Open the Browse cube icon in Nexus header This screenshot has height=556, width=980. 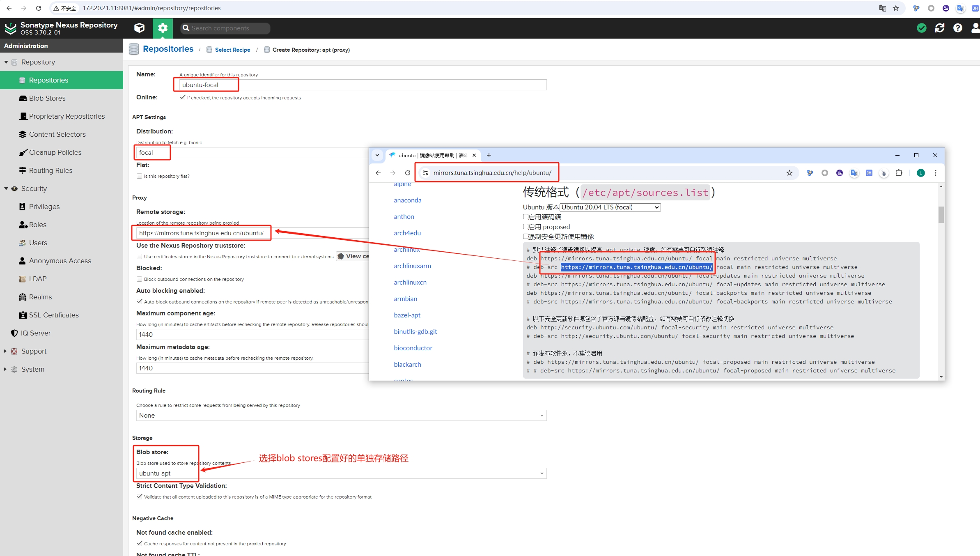(x=140, y=28)
